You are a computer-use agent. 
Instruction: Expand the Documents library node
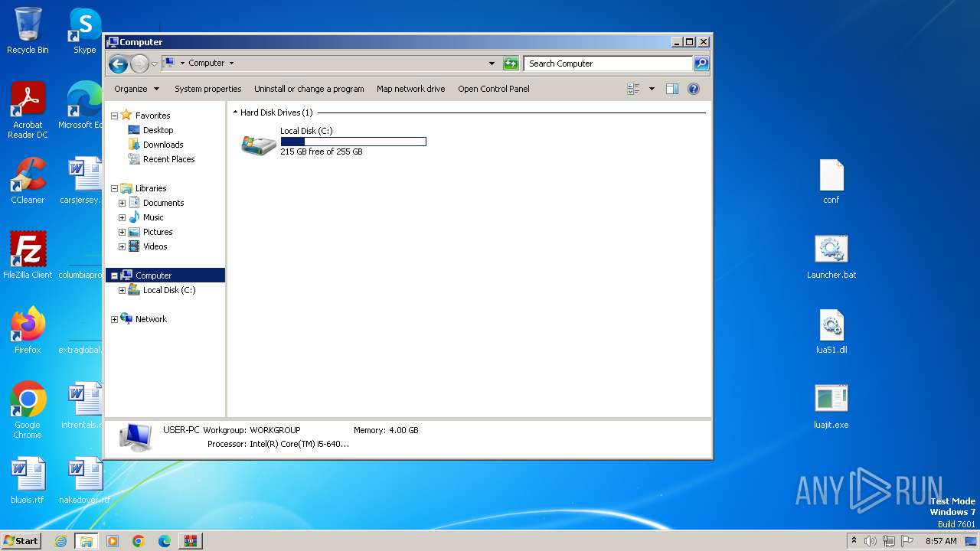coord(122,203)
